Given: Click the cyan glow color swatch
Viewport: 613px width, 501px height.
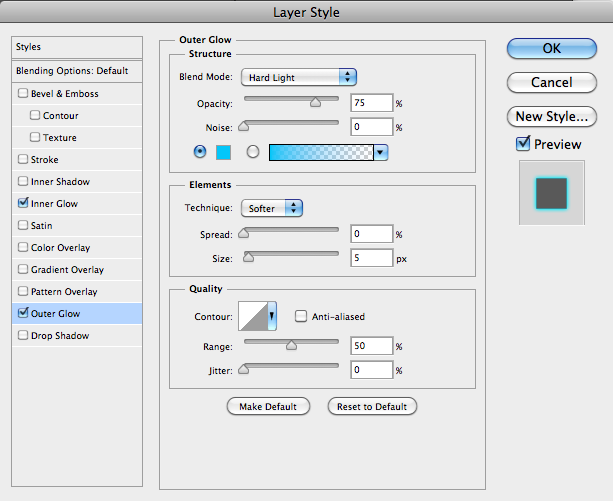Looking at the screenshot, I should [x=224, y=152].
